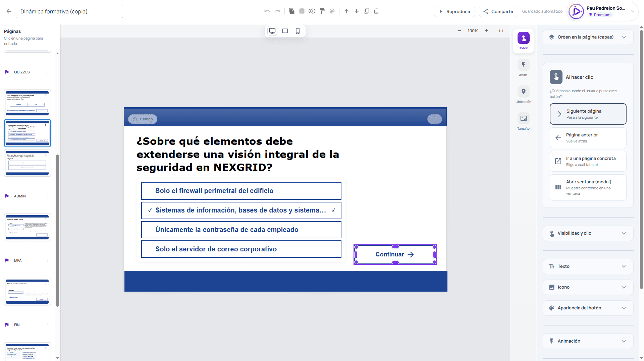Viewport: 644px width, 361px height.
Task: Click the Compartir share button
Action: pos(498,11)
